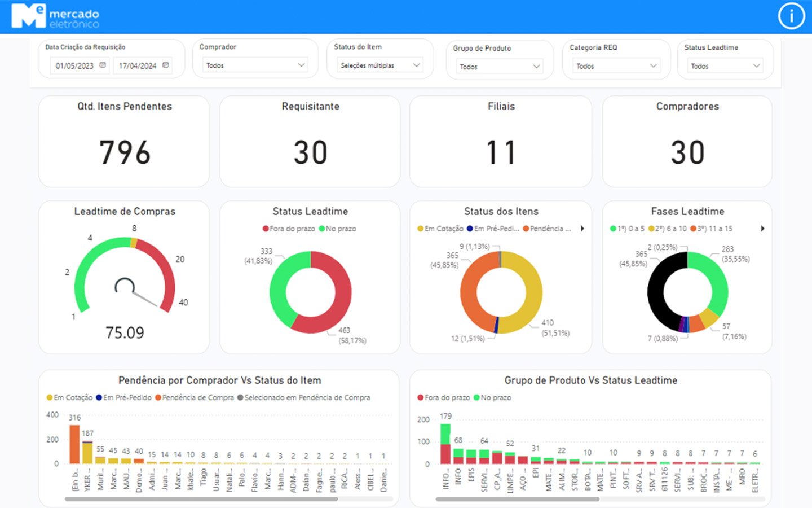Image resolution: width=812 pixels, height=508 pixels.
Task: Click the Qtd. Itens Pendentes card value 796
Action: click(125, 152)
